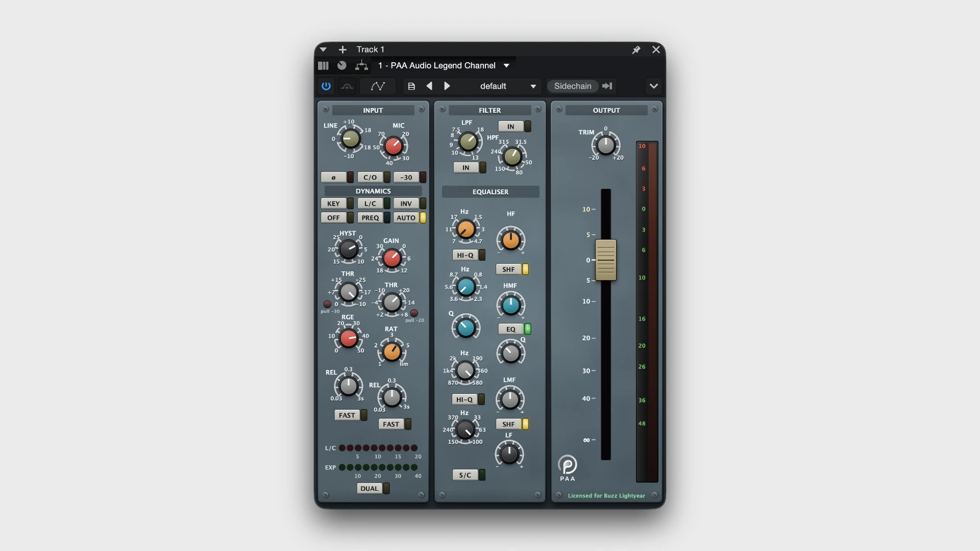Toggle the PREQ button
Screen dimensions: 980x551
370,218
